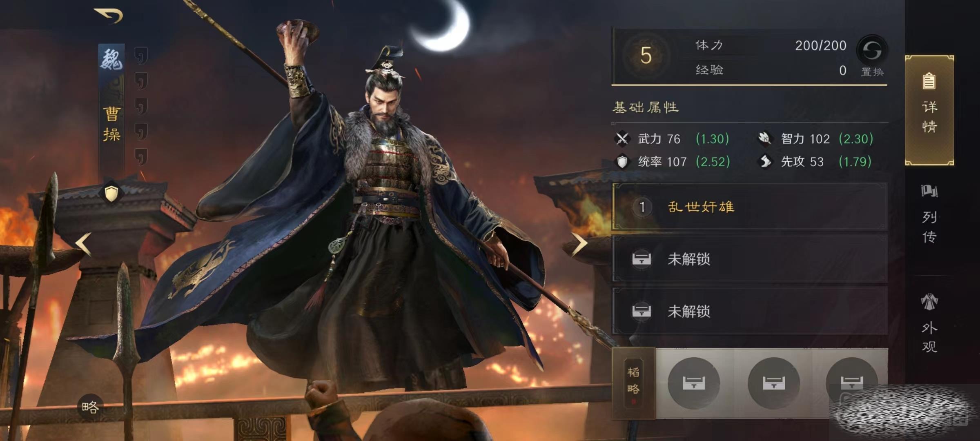Select the third empty 韬略 slot
This screenshot has width=980, height=441.
coord(852,383)
